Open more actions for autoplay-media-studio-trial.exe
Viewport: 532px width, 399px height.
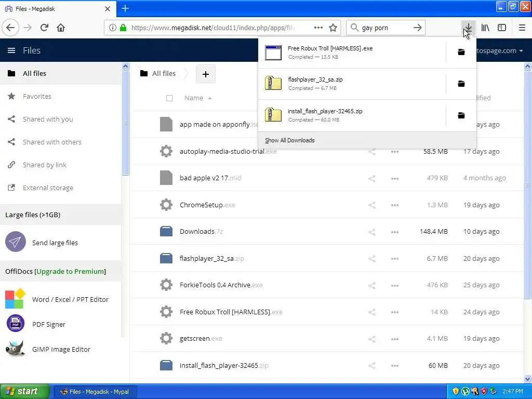pyautogui.click(x=395, y=152)
